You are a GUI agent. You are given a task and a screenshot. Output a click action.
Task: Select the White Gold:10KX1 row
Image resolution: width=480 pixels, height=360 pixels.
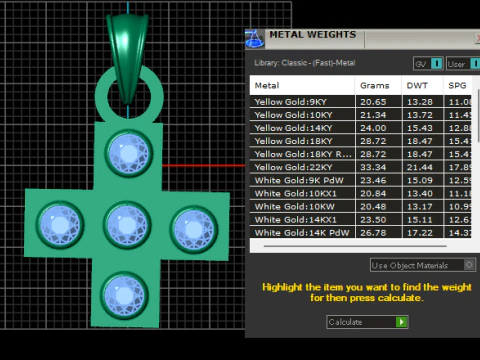tap(361, 193)
